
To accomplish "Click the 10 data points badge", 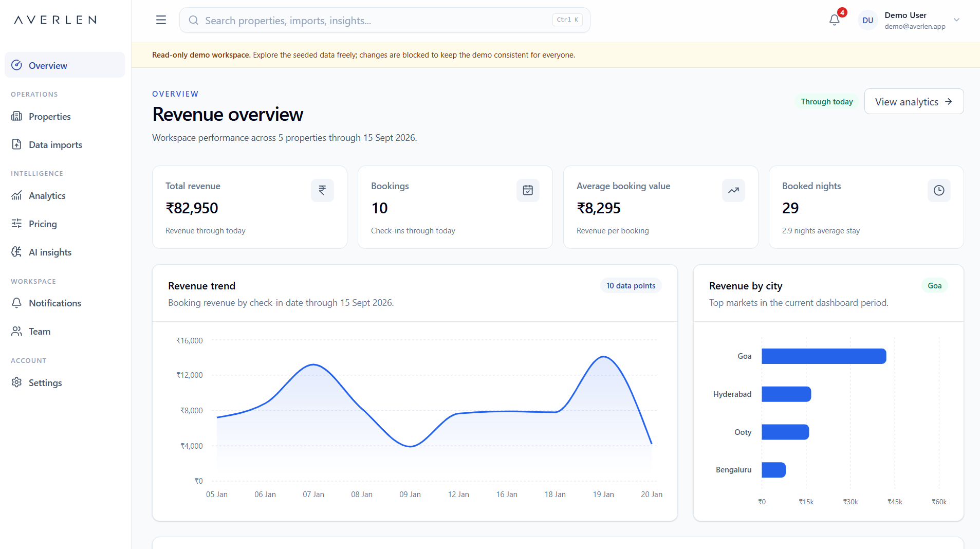I will pyautogui.click(x=631, y=286).
